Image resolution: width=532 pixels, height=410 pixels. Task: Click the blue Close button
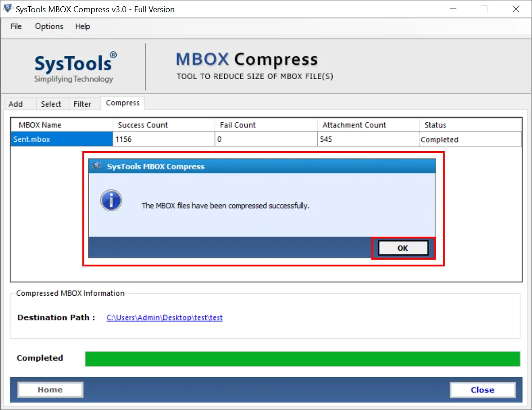pos(482,390)
